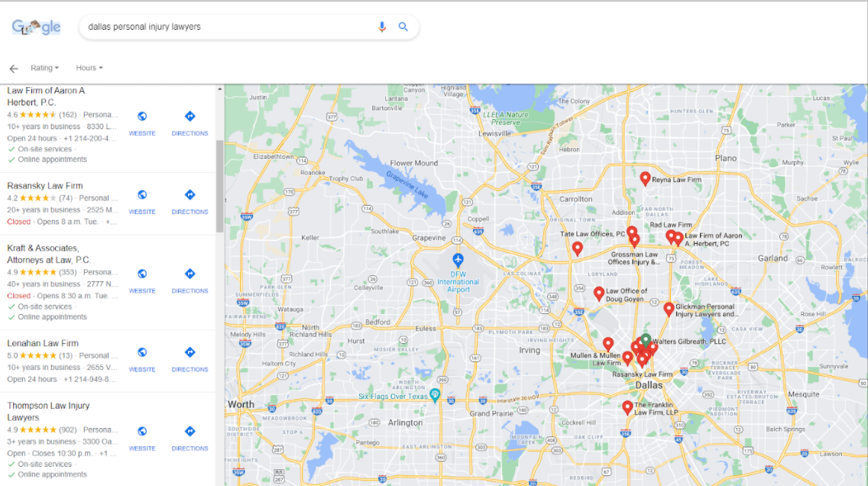The width and height of the screenshot is (868, 486).
Task: Expand the Rating filter dropdown
Action: point(44,68)
